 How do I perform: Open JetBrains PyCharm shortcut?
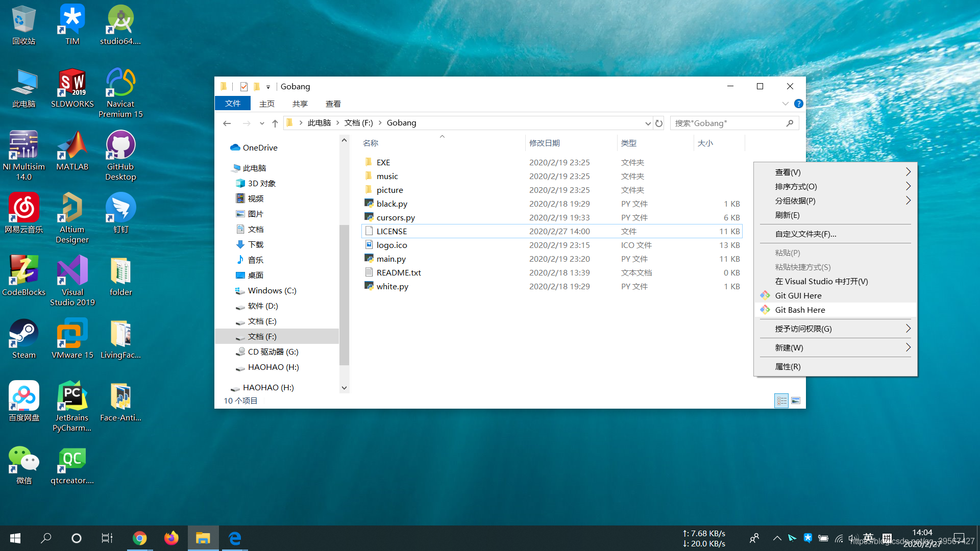[x=72, y=407]
